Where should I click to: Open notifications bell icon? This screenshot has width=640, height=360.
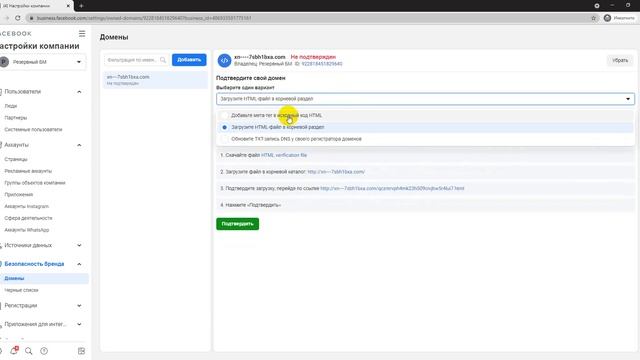pyautogui.click(x=14, y=351)
